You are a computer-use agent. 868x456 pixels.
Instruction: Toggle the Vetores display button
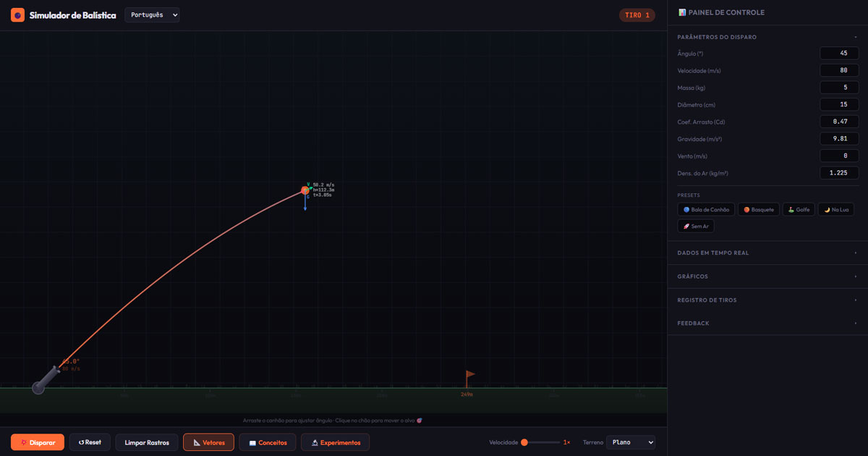coord(208,442)
